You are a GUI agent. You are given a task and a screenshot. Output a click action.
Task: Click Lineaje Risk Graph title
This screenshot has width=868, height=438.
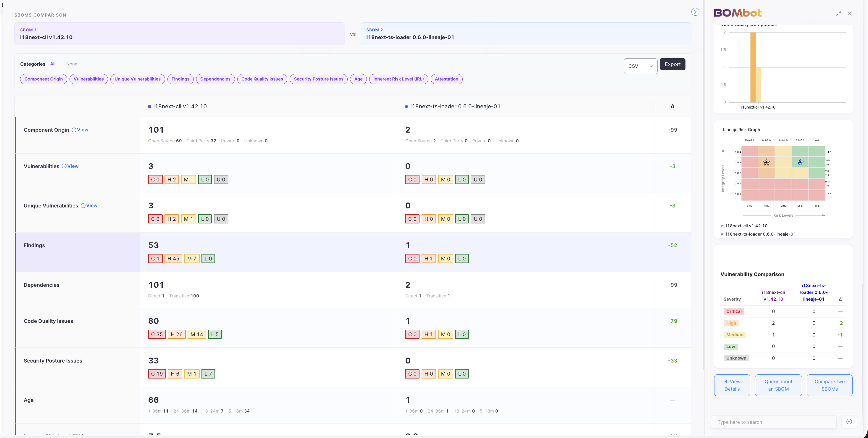(741, 130)
